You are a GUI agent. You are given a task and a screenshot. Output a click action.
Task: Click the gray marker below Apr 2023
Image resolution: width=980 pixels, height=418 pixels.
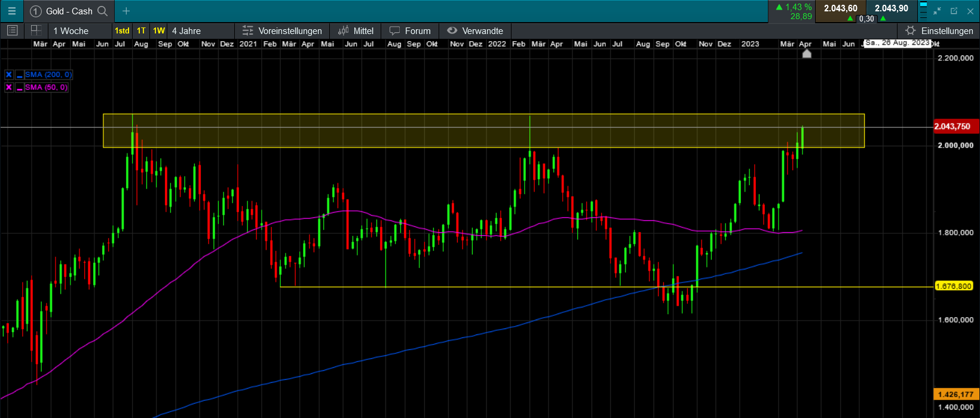(x=807, y=54)
